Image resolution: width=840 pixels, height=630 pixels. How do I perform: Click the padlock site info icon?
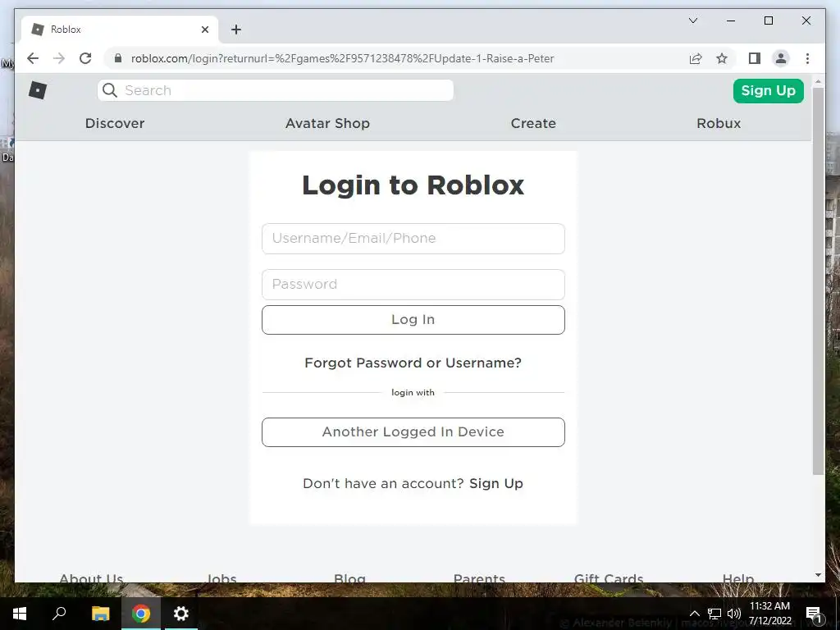[x=118, y=58]
